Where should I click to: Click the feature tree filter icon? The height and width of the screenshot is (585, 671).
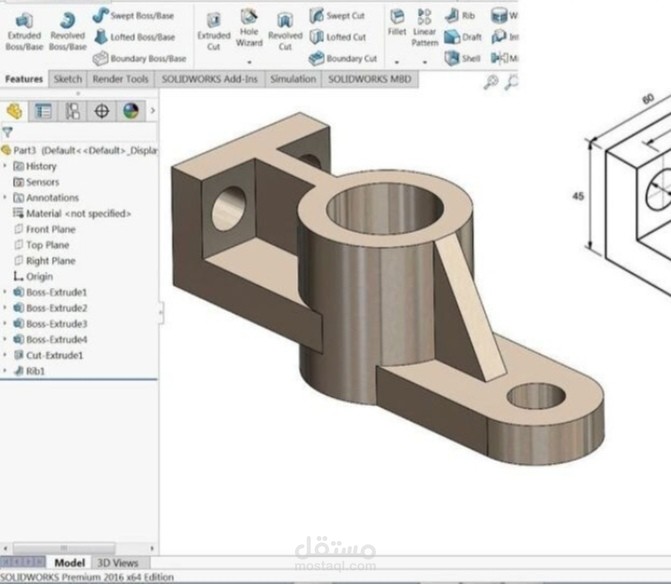7,132
